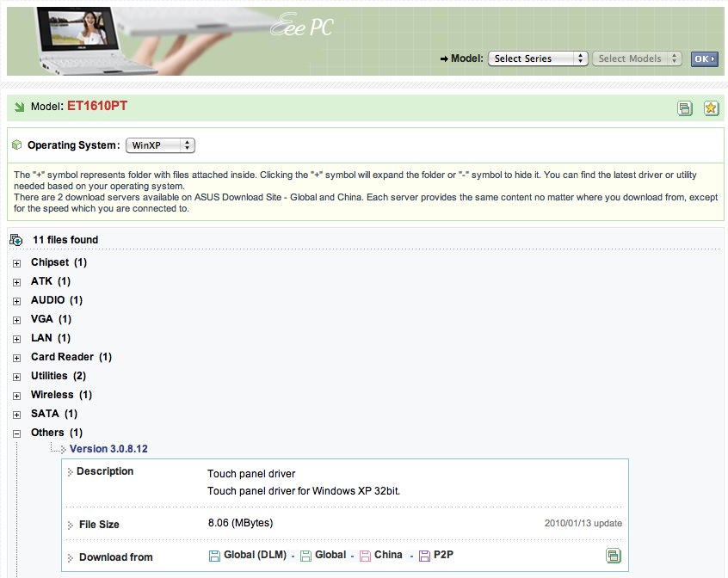Expand the ATK folder

coord(16,282)
